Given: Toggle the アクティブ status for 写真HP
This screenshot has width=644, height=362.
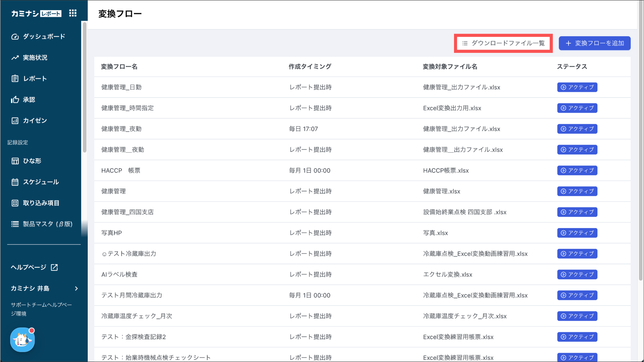Looking at the screenshot, I should (577, 233).
